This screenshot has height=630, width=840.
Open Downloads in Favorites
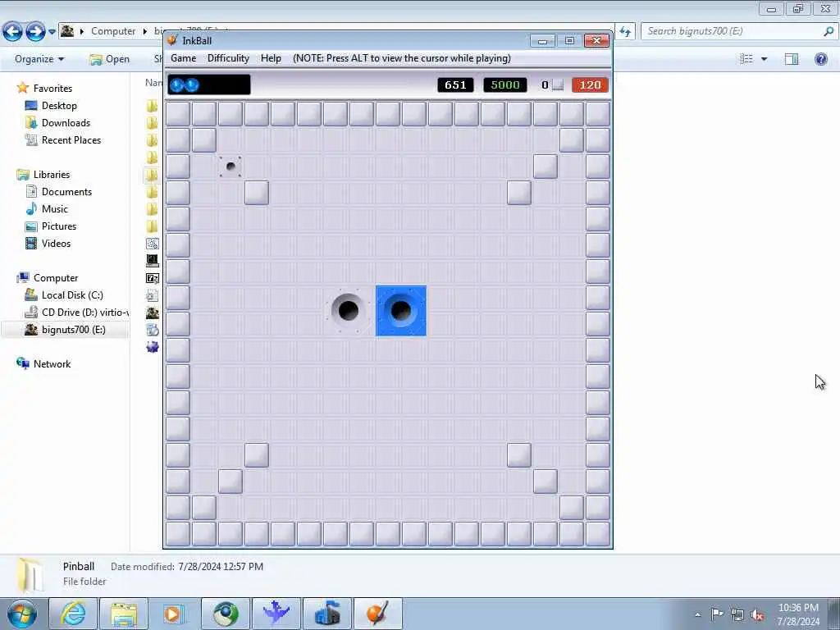[66, 123]
